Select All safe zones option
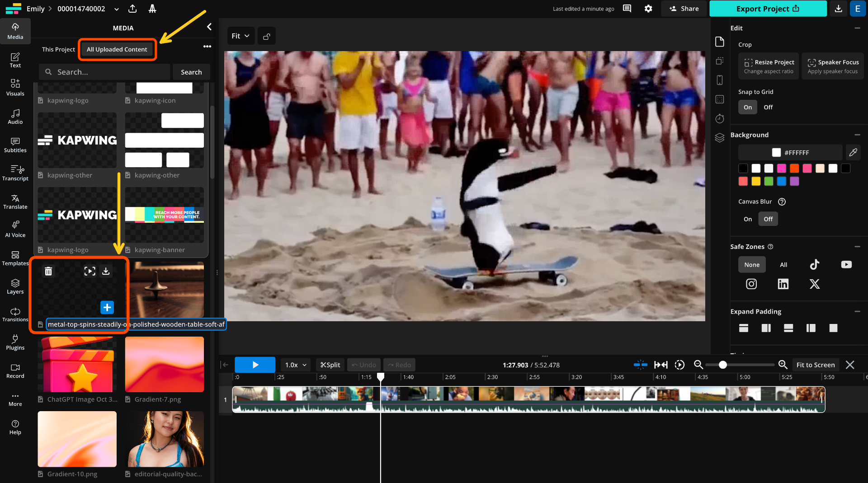Screen dimensions: 868x483 tap(783, 265)
